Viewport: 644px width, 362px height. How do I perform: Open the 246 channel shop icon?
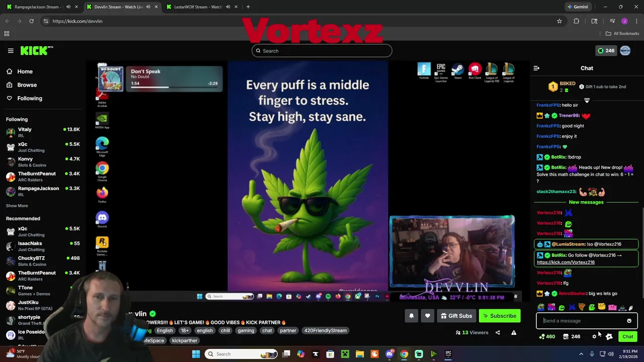572,336
